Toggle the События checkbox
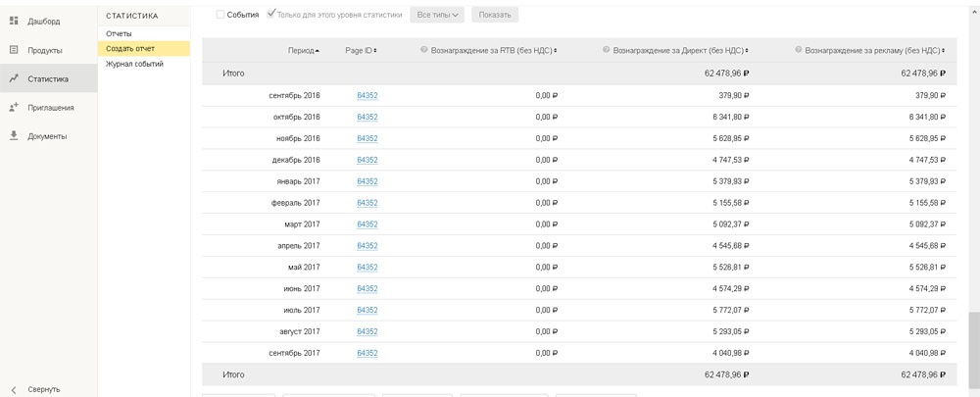 (x=220, y=15)
